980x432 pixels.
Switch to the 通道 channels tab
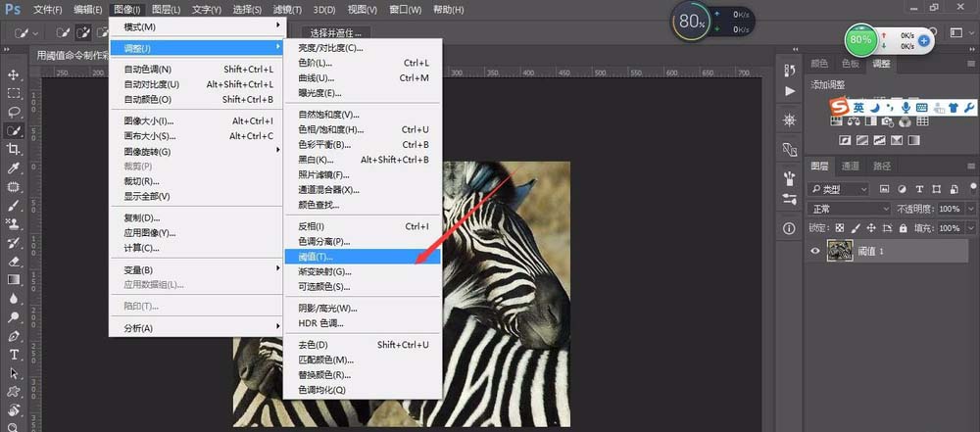coord(851,167)
